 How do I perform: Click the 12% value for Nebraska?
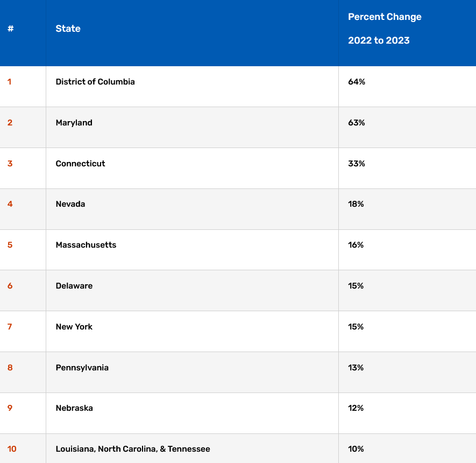356,408
